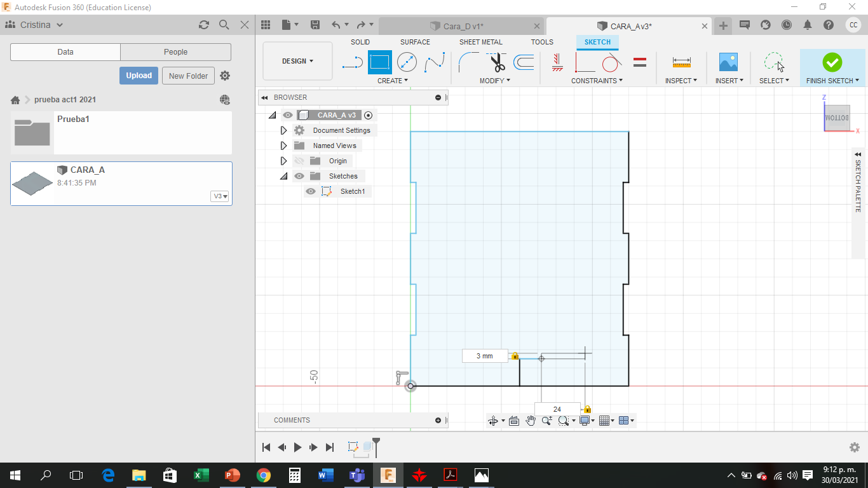Switch to the SOLID tab
The image size is (868, 488).
point(360,42)
